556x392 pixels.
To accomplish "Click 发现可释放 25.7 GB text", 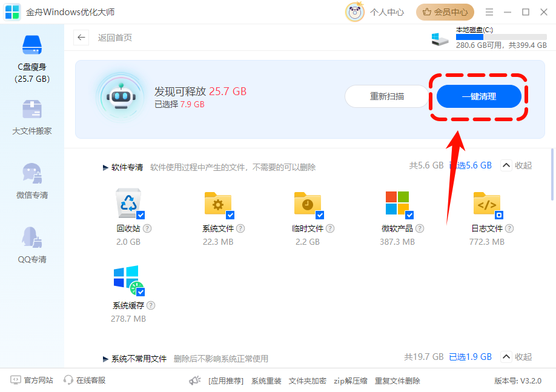I will (200, 91).
